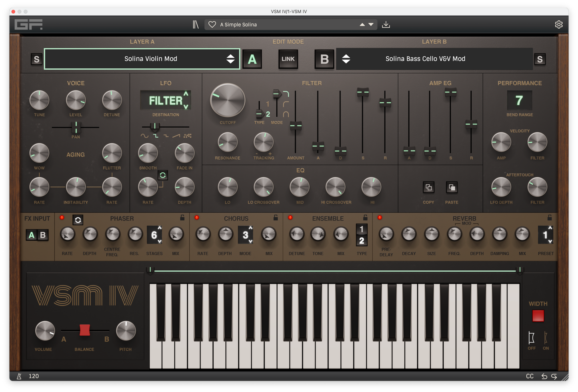
Task: Click the LINK button between layers
Action: coord(288,59)
